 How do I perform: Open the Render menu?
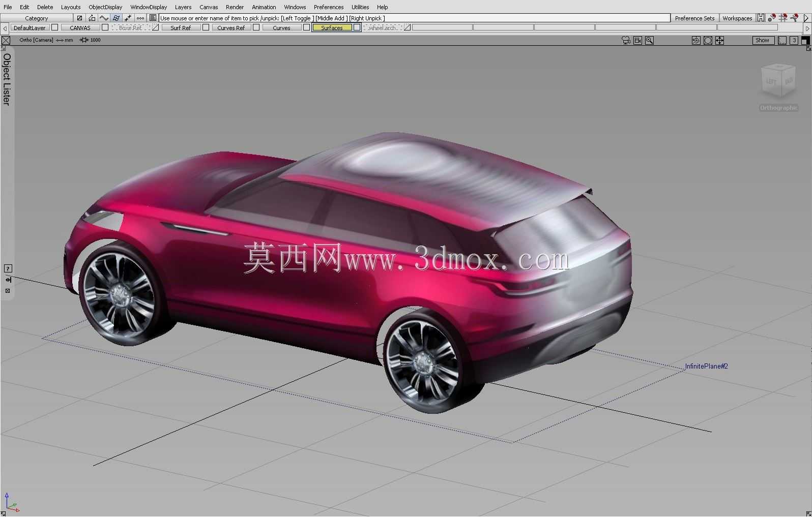point(235,7)
